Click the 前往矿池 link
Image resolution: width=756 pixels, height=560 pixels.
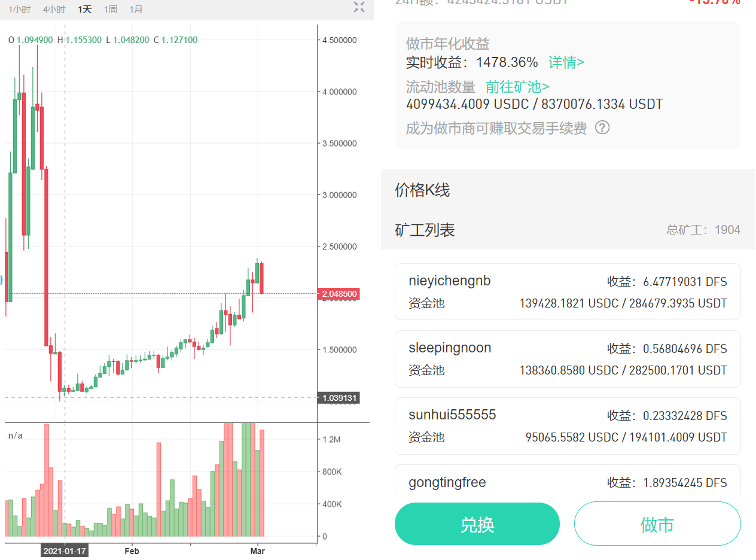click(517, 87)
